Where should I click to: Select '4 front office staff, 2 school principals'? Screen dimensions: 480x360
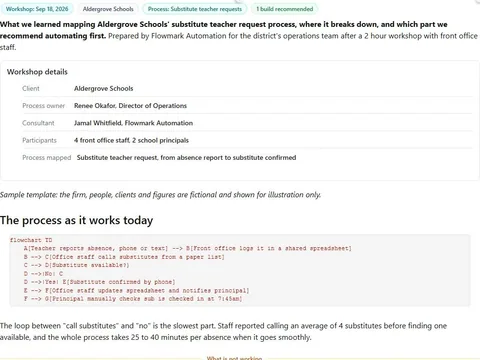[131, 140]
